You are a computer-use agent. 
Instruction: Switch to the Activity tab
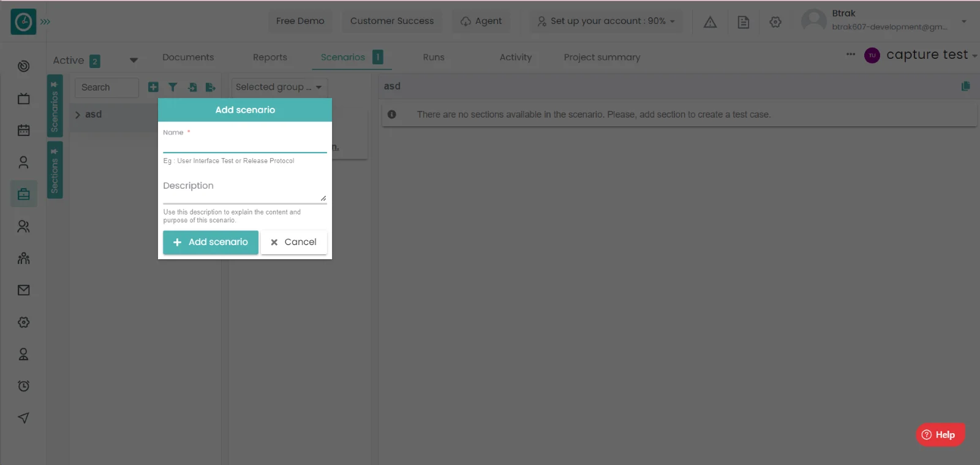516,57
